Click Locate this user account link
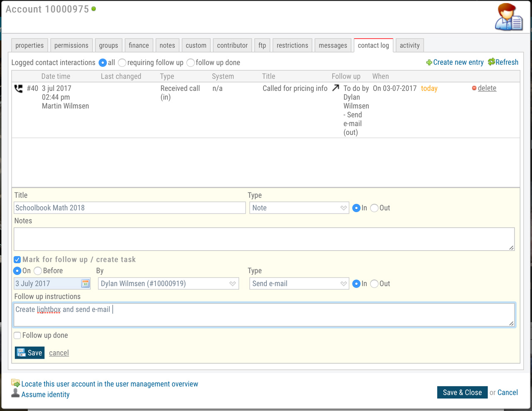Image resolution: width=532 pixels, height=411 pixels. [110, 384]
